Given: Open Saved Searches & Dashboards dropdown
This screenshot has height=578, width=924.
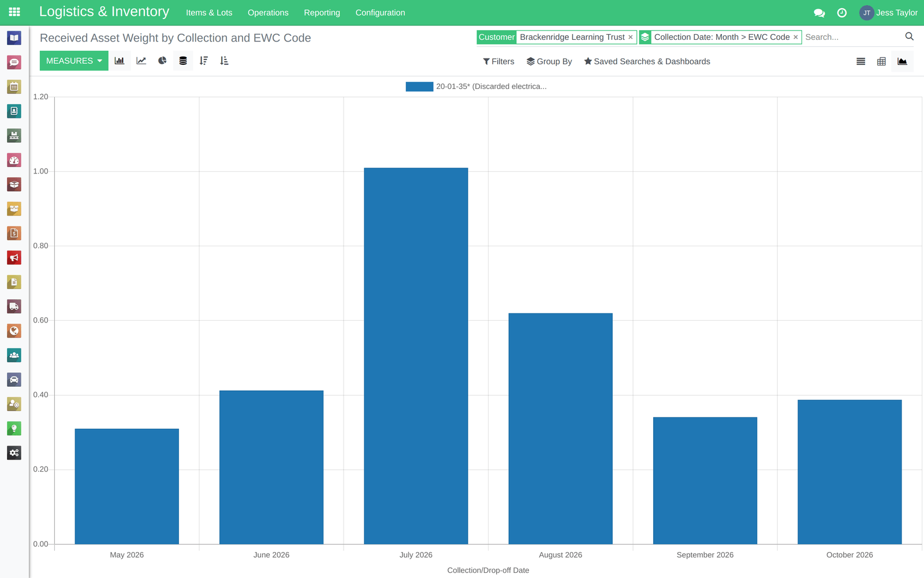Looking at the screenshot, I should (x=647, y=61).
